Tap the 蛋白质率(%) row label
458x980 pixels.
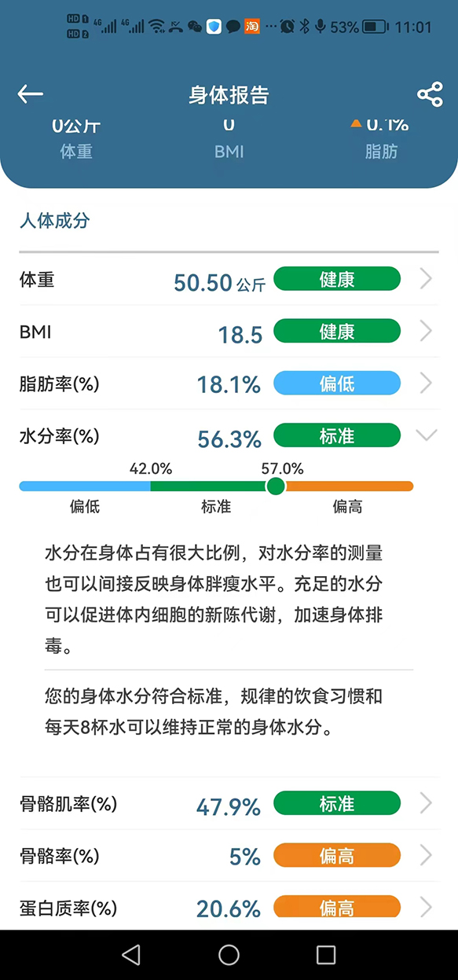point(68,908)
